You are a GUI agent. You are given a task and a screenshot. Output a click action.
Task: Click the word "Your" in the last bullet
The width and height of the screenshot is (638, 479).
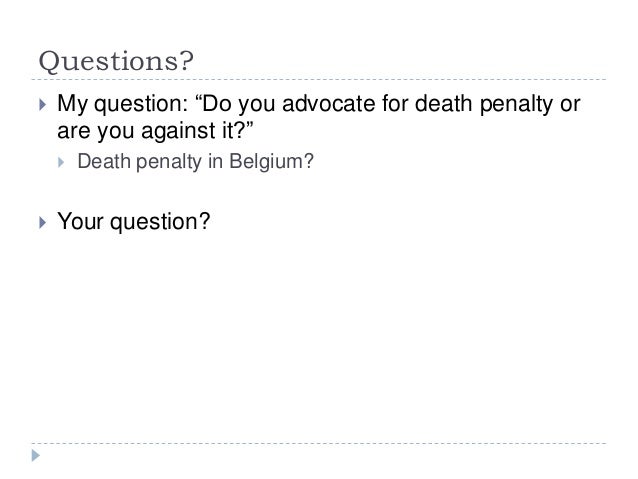(x=81, y=221)
